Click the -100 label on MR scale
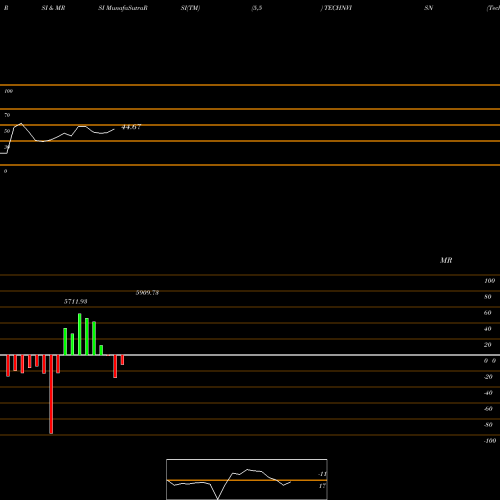Image resolution: width=500 pixels, height=500 pixels. click(490, 441)
